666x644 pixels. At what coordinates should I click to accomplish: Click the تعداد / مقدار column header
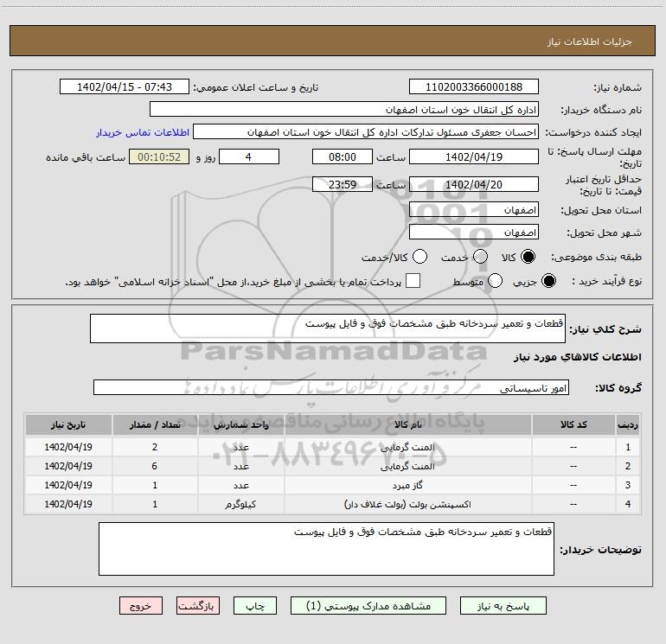click(155, 425)
